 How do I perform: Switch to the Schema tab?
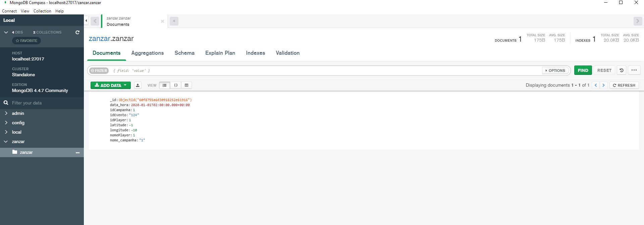point(184,53)
